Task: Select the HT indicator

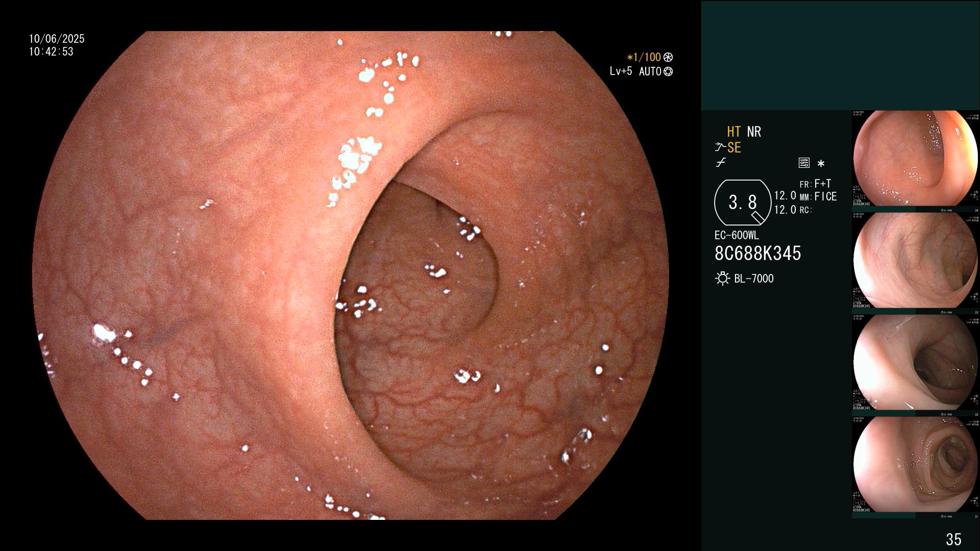Action: [733, 132]
